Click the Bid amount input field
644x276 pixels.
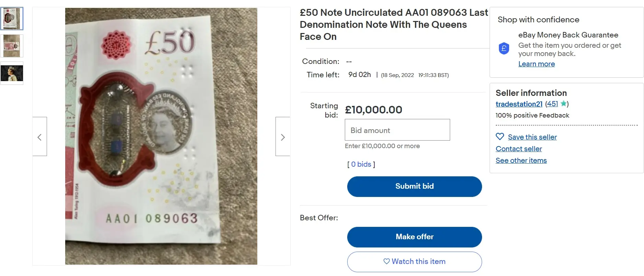397,130
